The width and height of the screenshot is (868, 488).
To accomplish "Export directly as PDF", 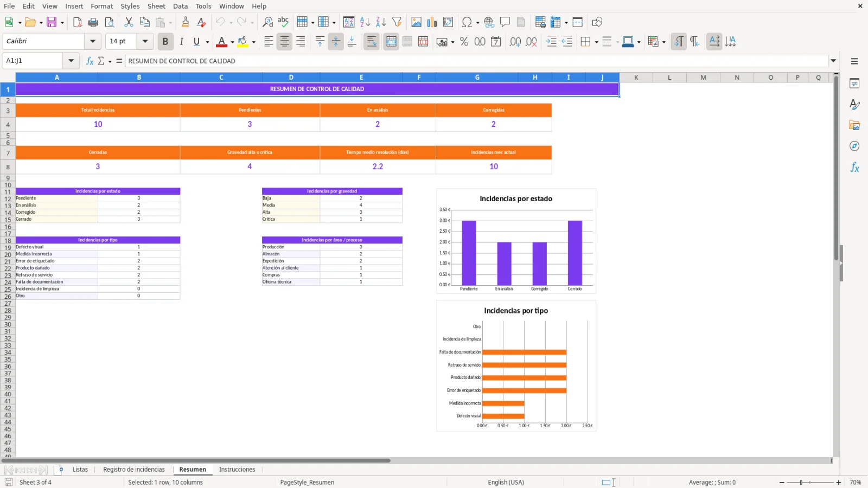I will [78, 22].
